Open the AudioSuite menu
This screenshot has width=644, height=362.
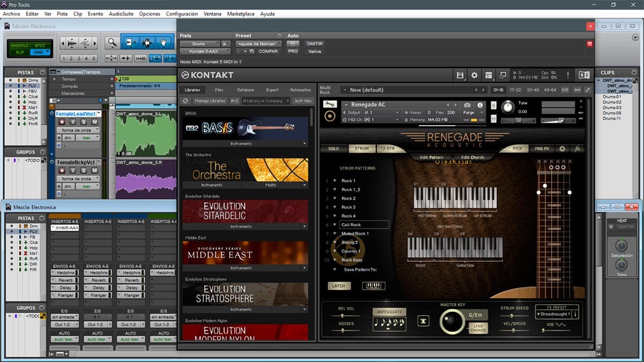tap(120, 14)
